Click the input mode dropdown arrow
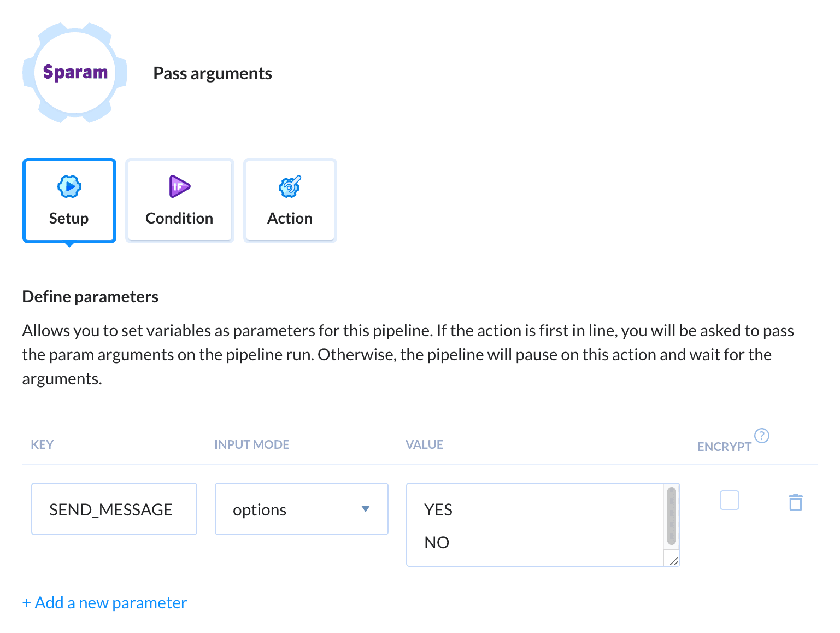Screen dimensions: 840x633 (366, 509)
